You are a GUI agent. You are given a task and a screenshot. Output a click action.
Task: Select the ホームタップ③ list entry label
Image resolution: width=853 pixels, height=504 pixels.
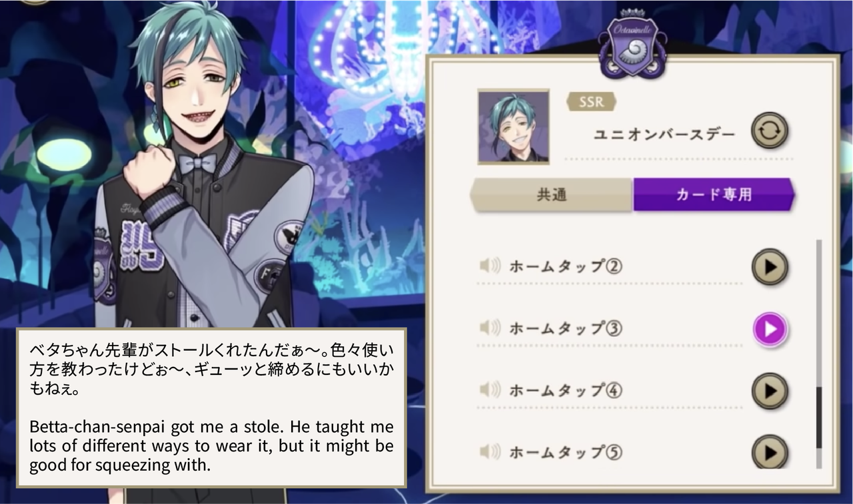[x=566, y=329]
